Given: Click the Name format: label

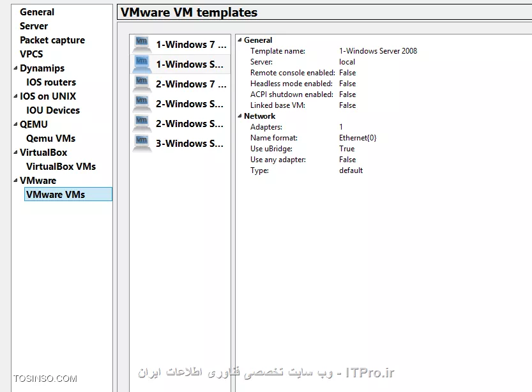Looking at the screenshot, I should tap(274, 138).
